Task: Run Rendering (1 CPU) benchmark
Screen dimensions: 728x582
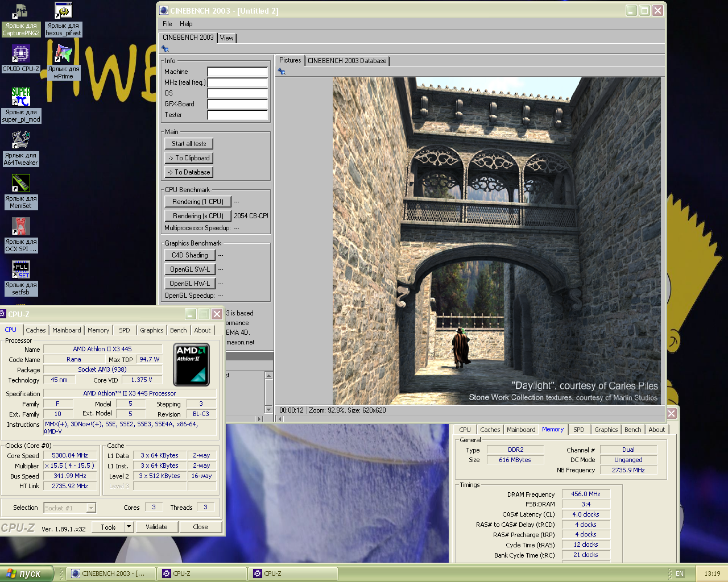Action: pos(198,202)
